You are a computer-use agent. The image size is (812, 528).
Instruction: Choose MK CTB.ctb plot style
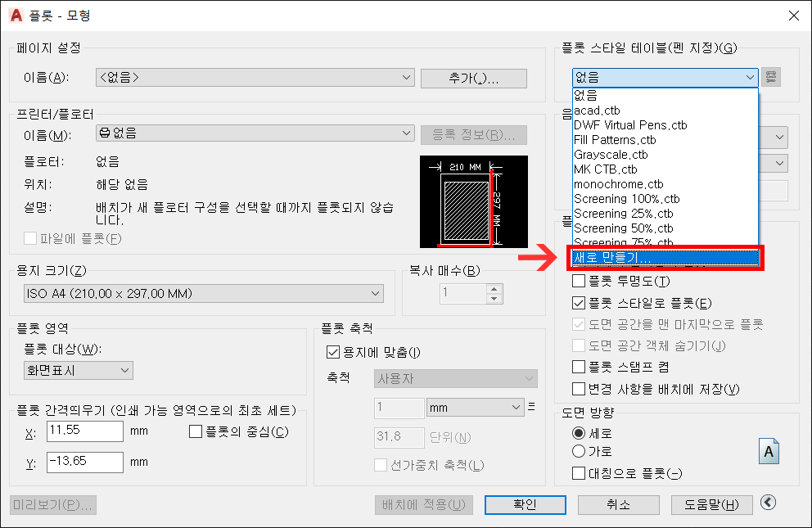pyautogui.click(x=665, y=169)
